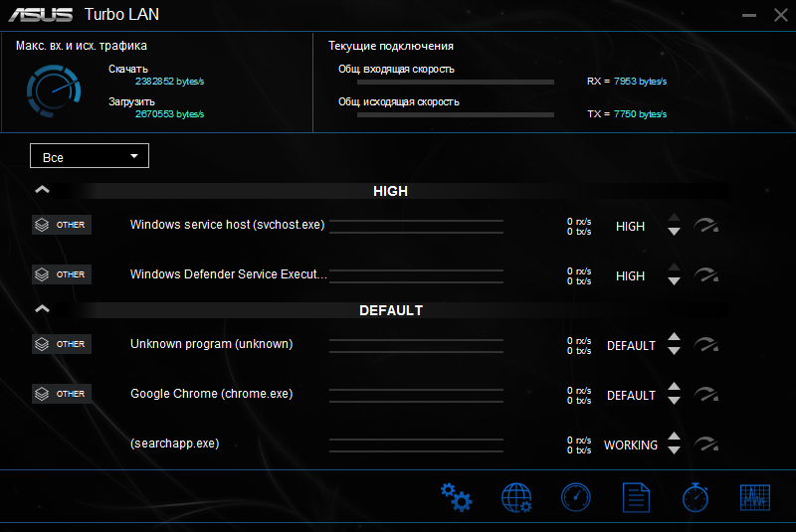Click total incoming speed progress bar
The width and height of the screenshot is (796, 532).
[456, 82]
